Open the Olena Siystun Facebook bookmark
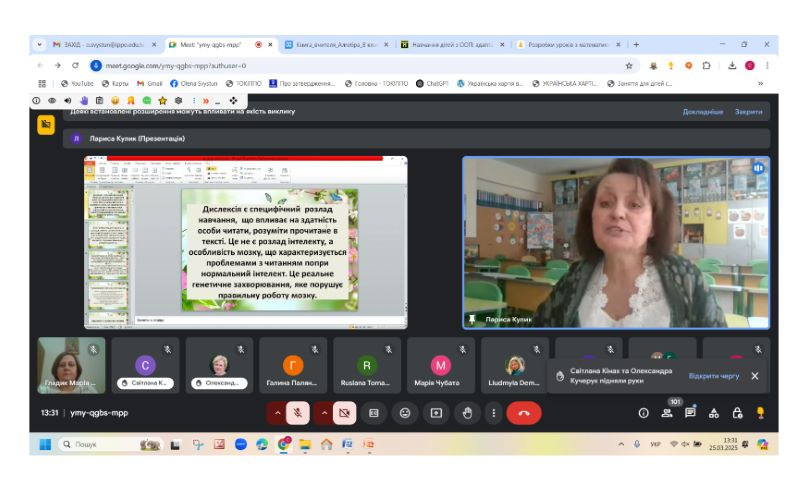This screenshot has height=488, width=800. (193, 83)
